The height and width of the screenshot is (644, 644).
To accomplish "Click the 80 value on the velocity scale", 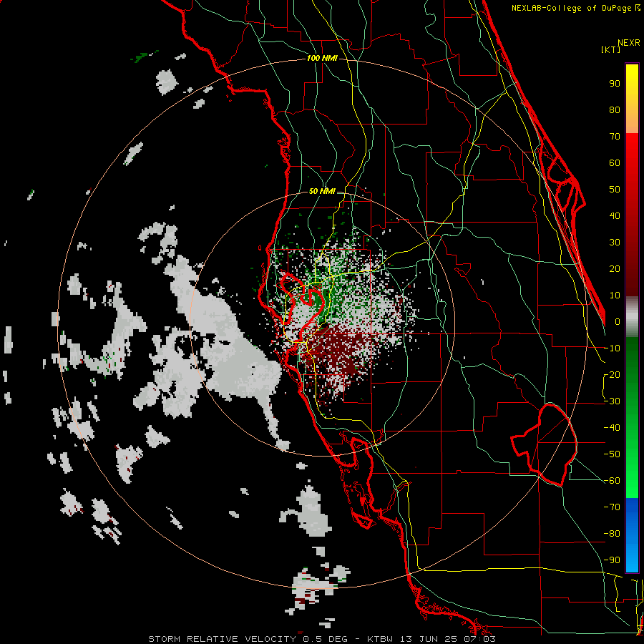I will (x=615, y=109).
